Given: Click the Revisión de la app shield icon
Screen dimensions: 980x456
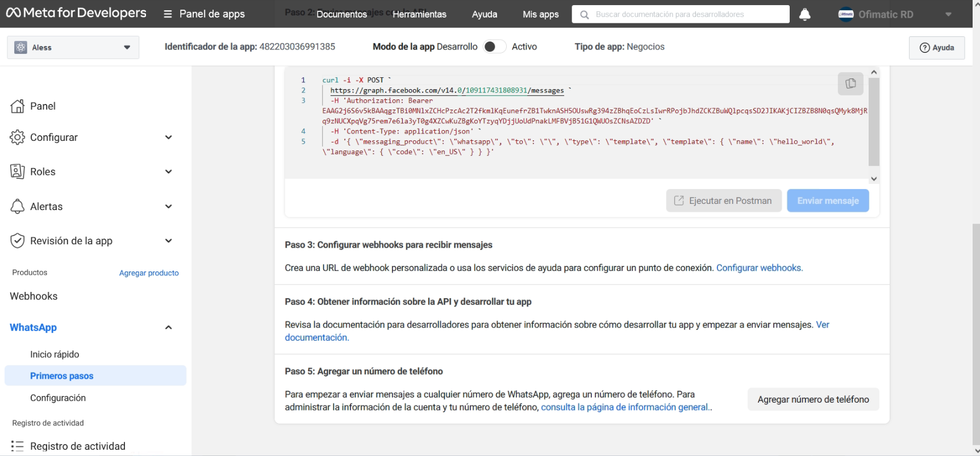Looking at the screenshot, I should [x=18, y=241].
